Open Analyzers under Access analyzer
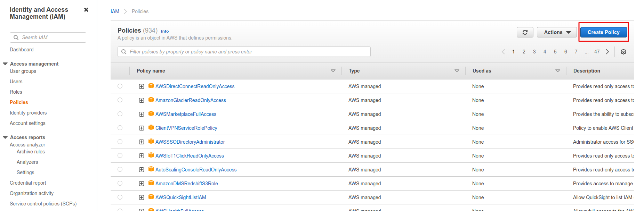The height and width of the screenshot is (211, 644). [27, 162]
